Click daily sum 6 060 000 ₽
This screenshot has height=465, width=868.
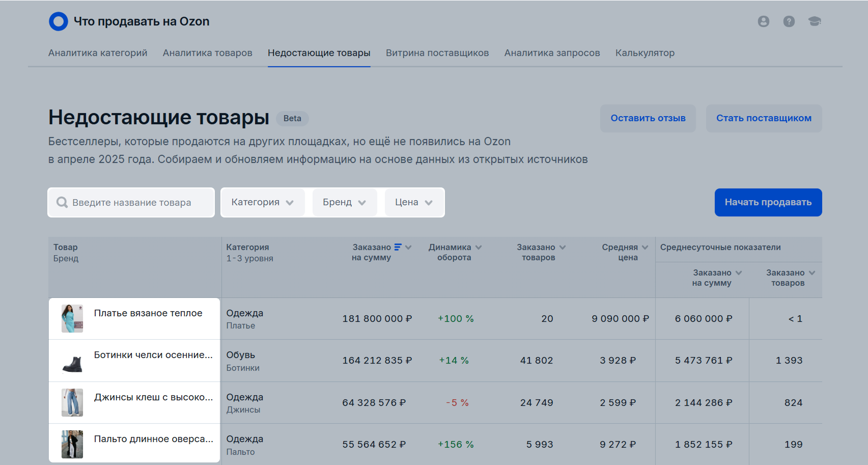[x=704, y=319]
